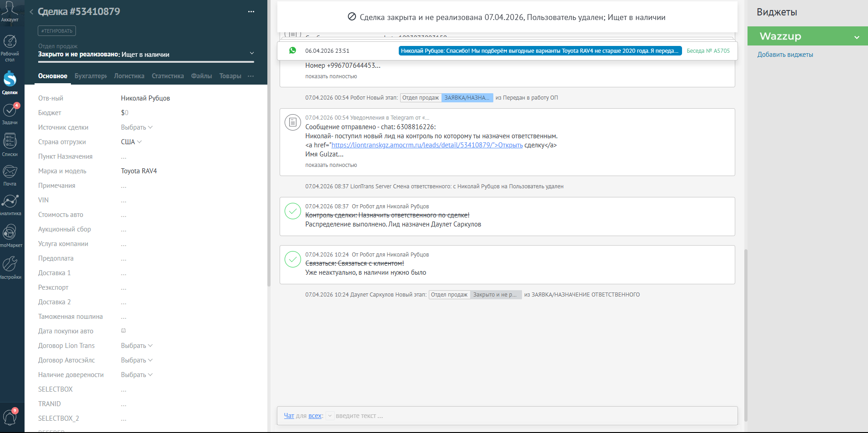Open Наличие доверености Выбрать dropdown

[136, 375]
